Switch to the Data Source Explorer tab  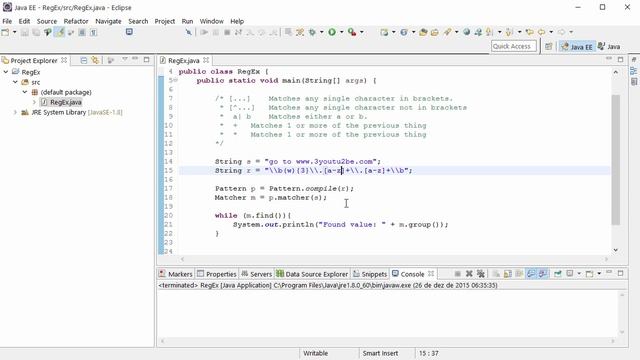(312, 274)
